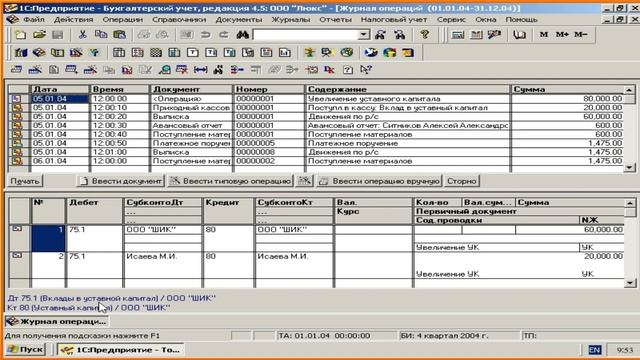Click the New document toolbar icon

(20, 35)
